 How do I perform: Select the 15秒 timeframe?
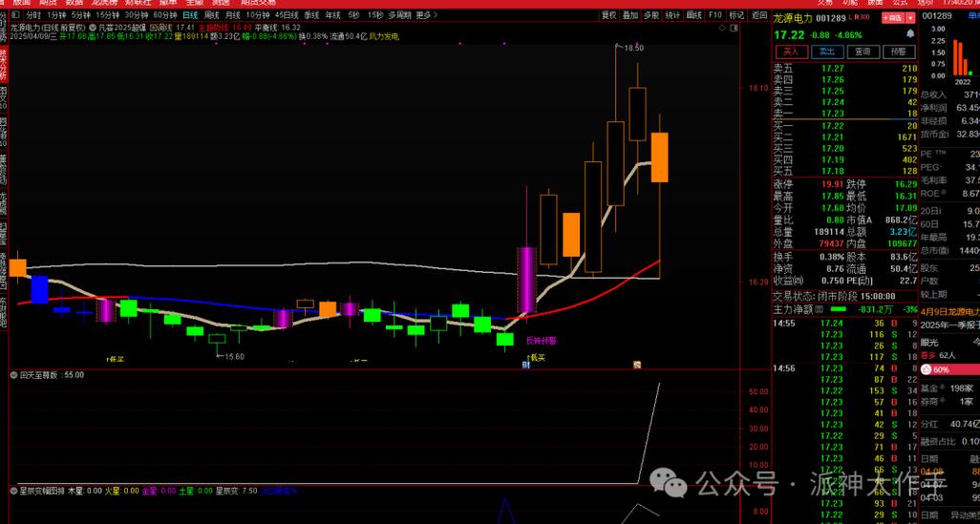point(375,15)
